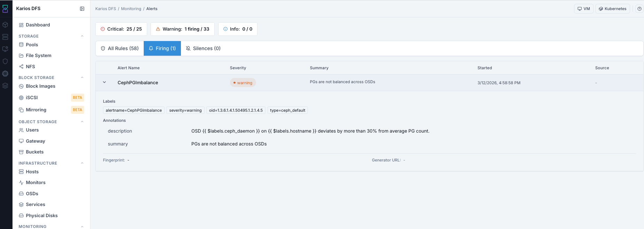Viewport: 644px width, 229px height.
Task: Open the layers icon in left rail
Action: click(5, 86)
